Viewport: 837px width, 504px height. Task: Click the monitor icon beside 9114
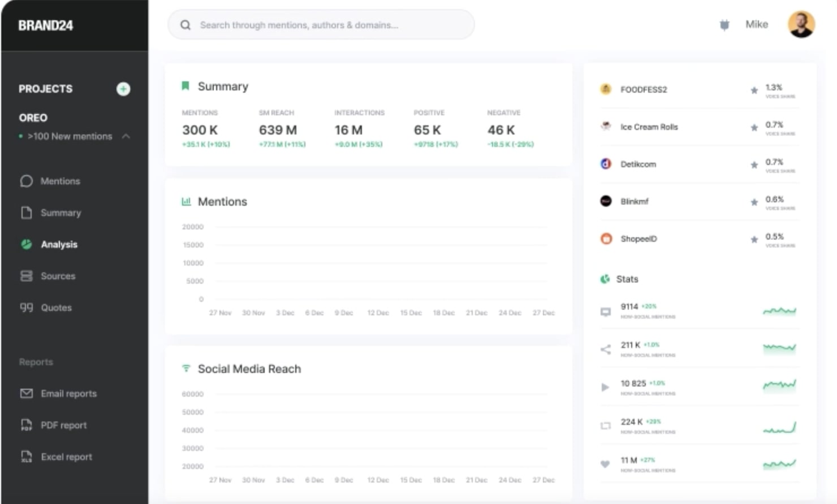605,311
